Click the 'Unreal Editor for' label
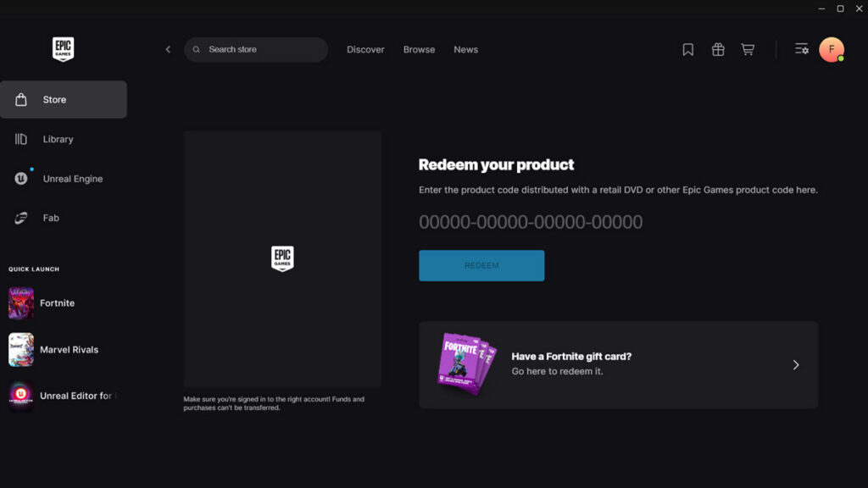The image size is (868, 488). 75,396
